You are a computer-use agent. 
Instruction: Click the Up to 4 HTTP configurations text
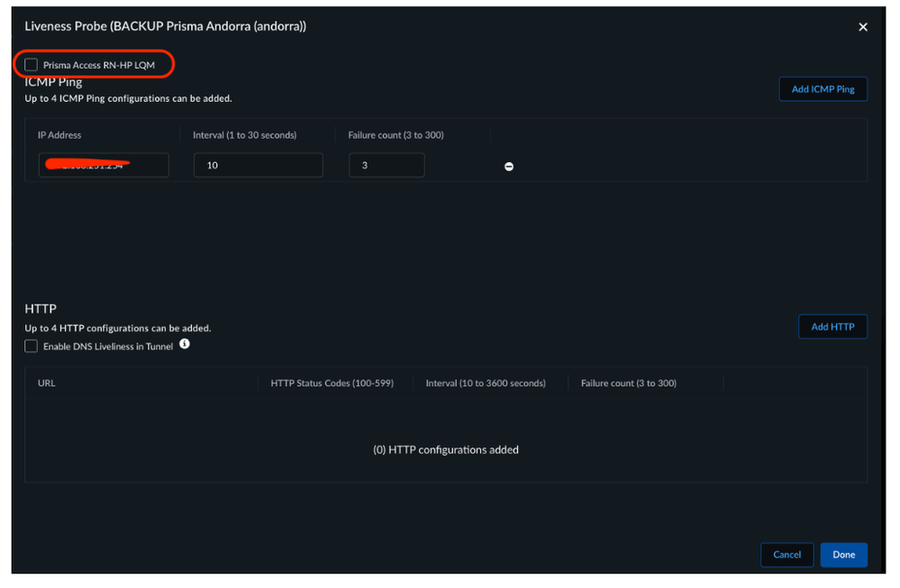[118, 329]
